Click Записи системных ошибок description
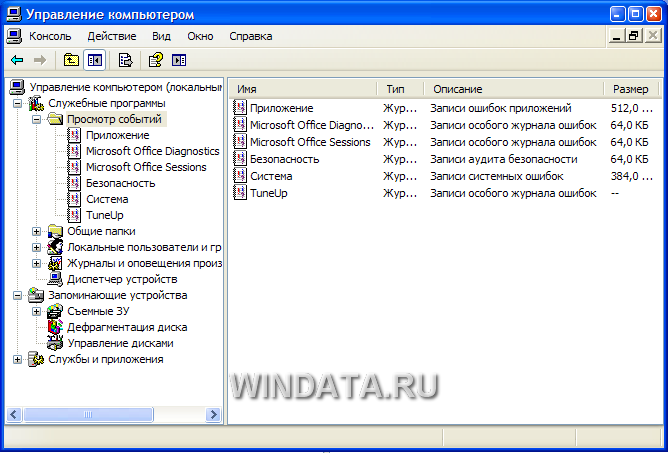The image size is (668, 453). click(497, 176)
